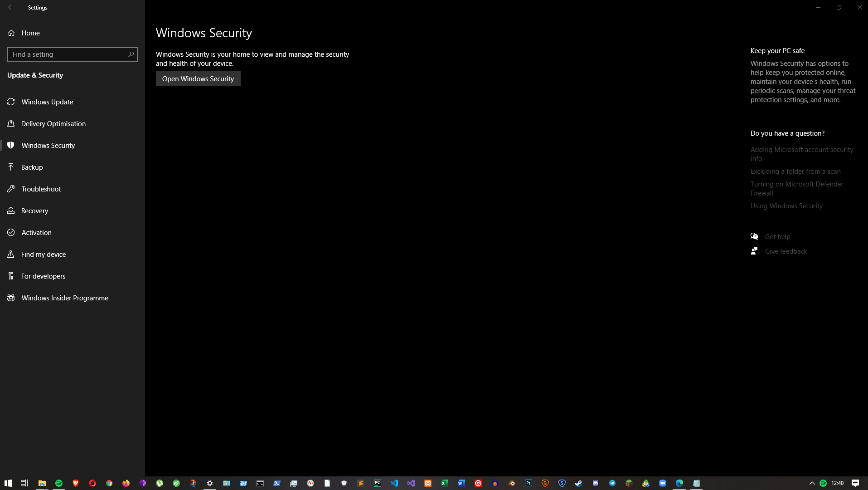Screen dimensions: 868x490
Task: Switch to Microsoft Edge on the taskbar
Action: (x=679, y=483)
